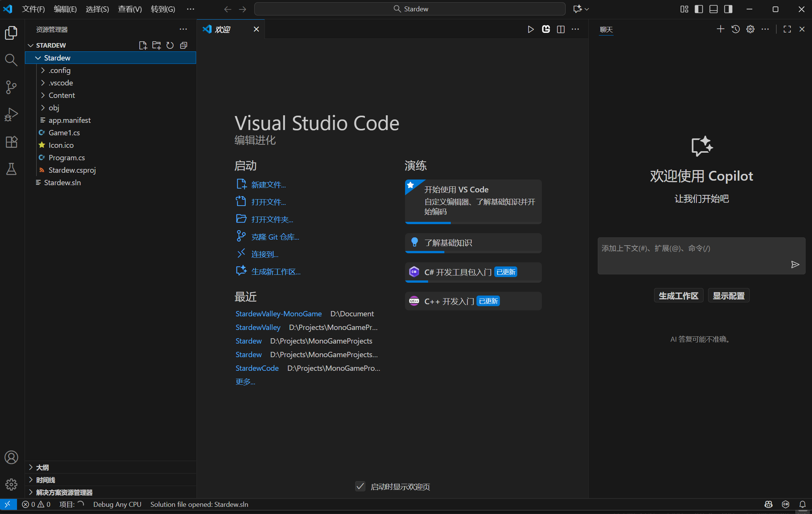
Task: Open the Run and Debug view
Action: [x=11, y=115]
